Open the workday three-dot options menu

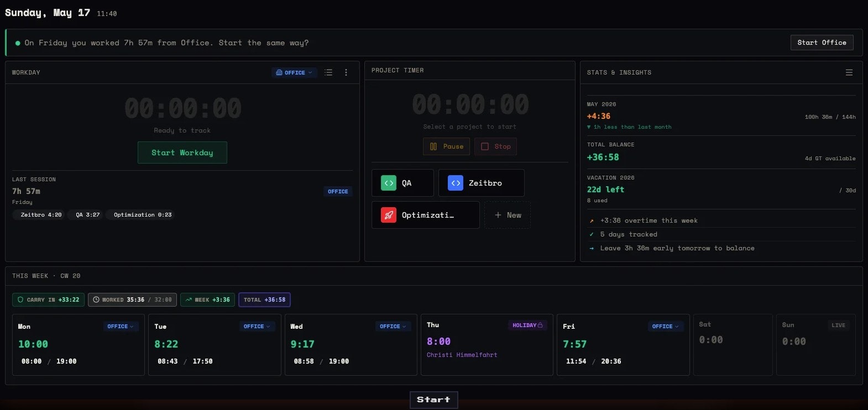[x=346, y=72]
